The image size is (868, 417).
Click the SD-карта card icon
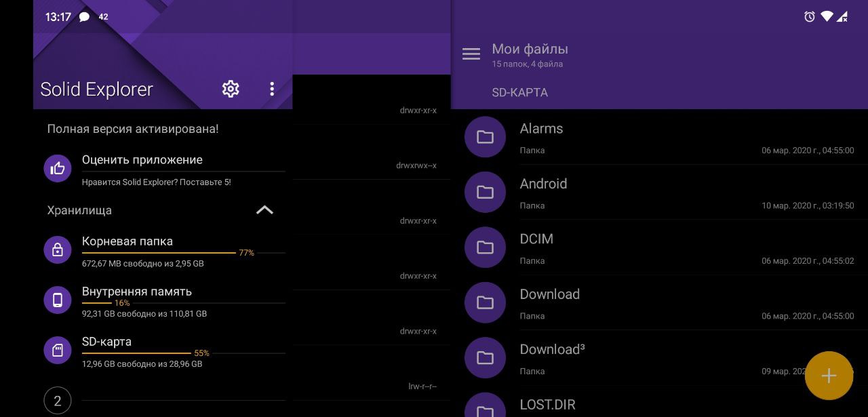(x=58, y=350)
